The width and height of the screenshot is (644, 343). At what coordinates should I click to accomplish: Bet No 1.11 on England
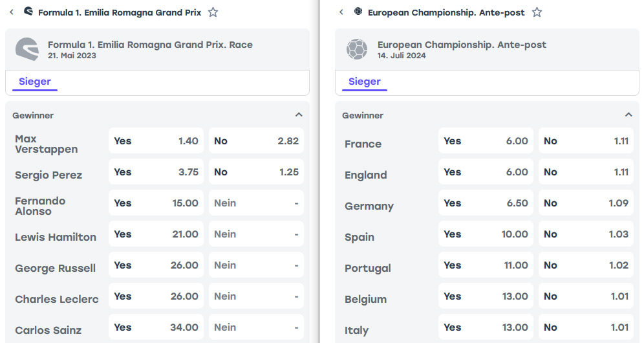[x=586, y=172]
